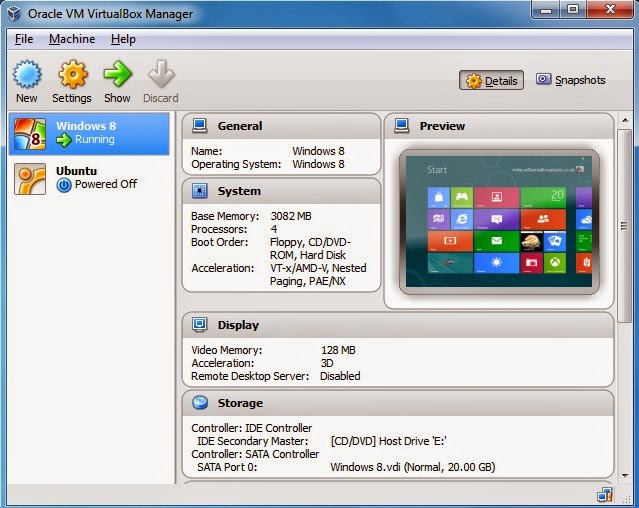Click the green Running status arrow

(x=64, y=140)
